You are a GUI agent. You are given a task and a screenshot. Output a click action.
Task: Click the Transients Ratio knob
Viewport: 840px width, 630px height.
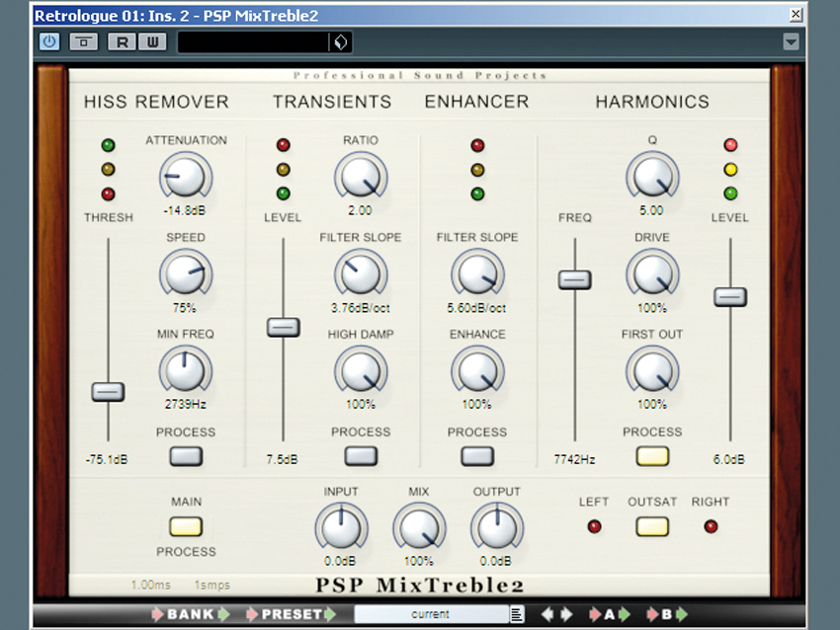coord(361,177)
